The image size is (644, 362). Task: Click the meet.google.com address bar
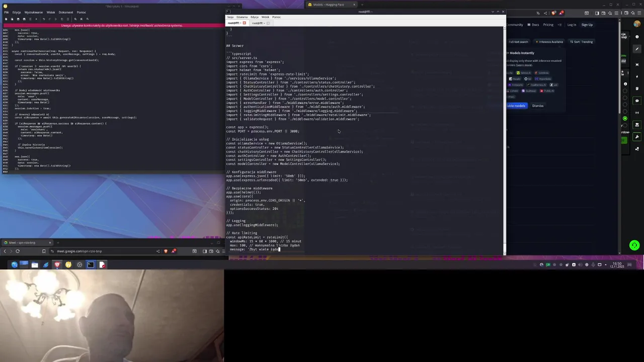pos(103,251)
